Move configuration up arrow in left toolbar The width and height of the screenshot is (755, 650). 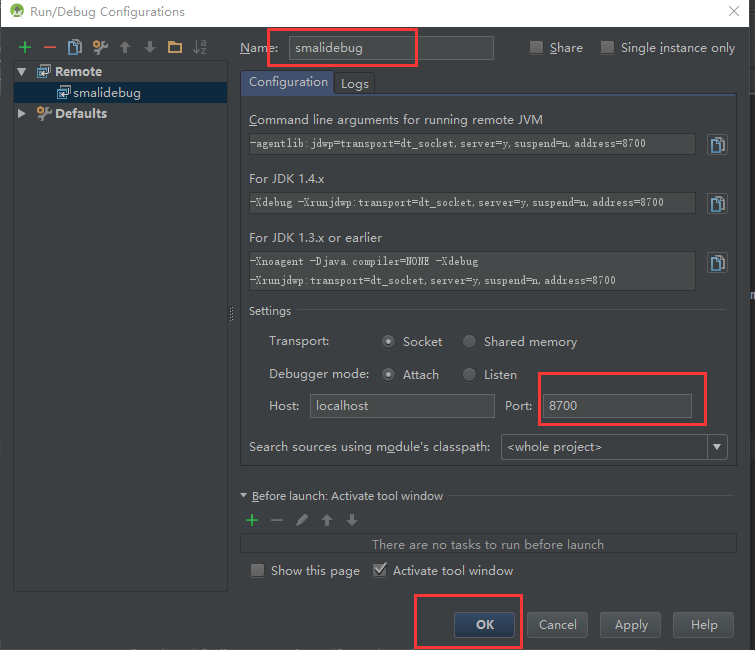pos(125,47)
